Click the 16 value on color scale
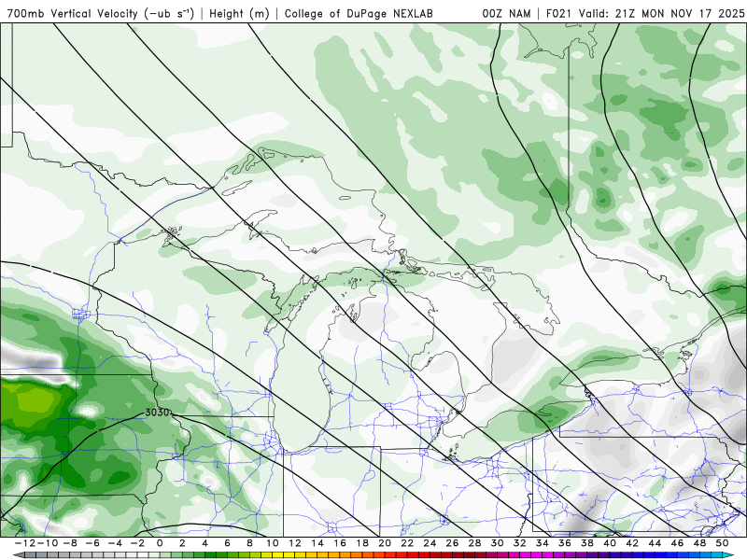Screen dimensions: 747x560 click(340, 543)
